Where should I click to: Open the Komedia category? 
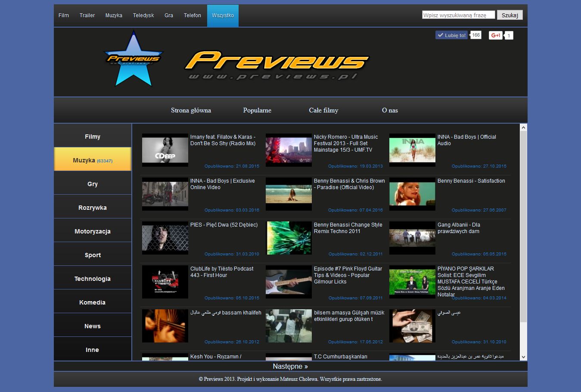93,302
